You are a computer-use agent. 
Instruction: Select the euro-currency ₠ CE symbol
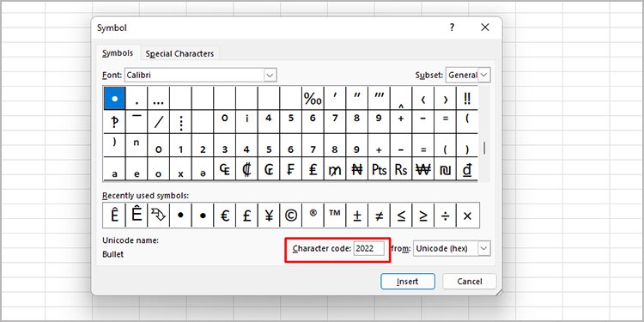225,169
